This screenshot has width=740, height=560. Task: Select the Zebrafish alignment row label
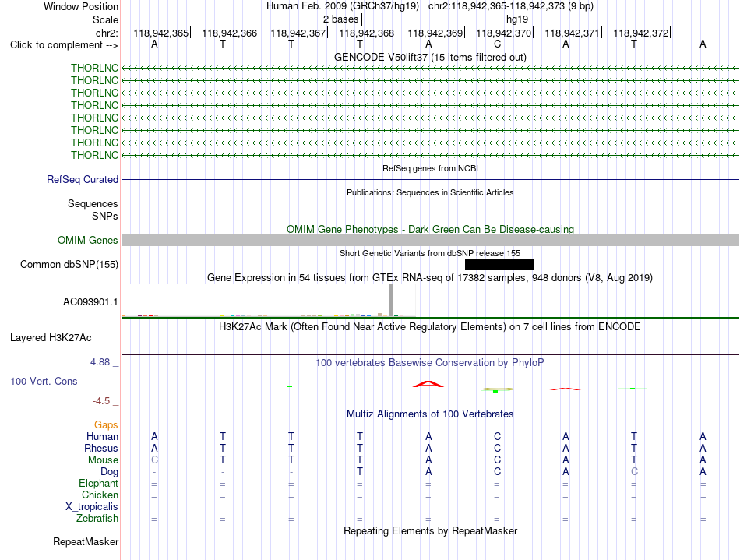tap(97, 518)
